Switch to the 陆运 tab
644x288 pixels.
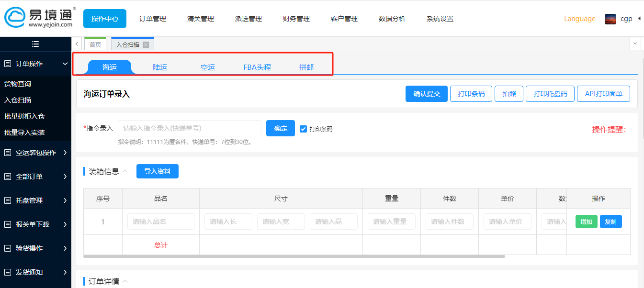[159, 67]
